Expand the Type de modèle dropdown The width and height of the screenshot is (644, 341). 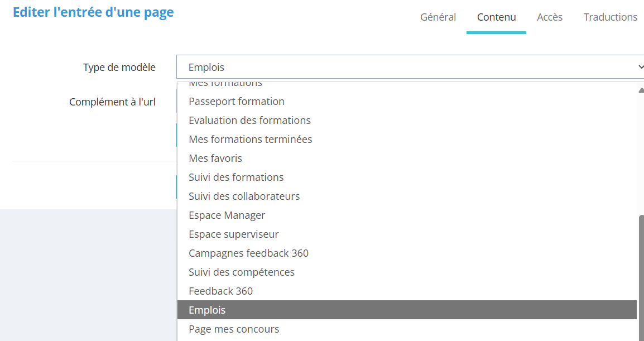click(x=410, y=67)
